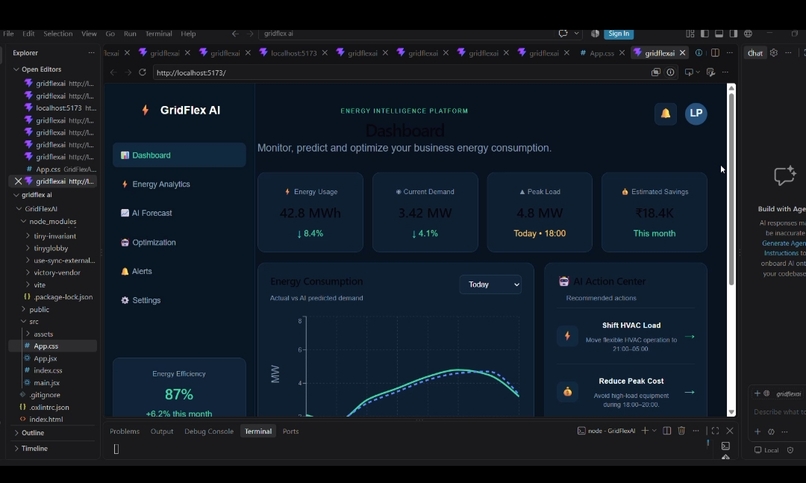Close the App.css editor tab
Screen dimensions: 806x483
[x=622, y=52]
